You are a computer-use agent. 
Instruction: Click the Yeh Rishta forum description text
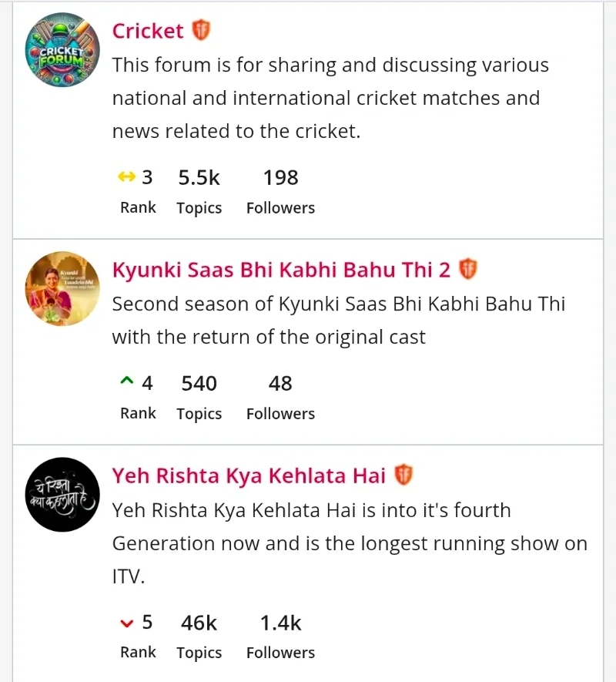[x=349, y=543]
